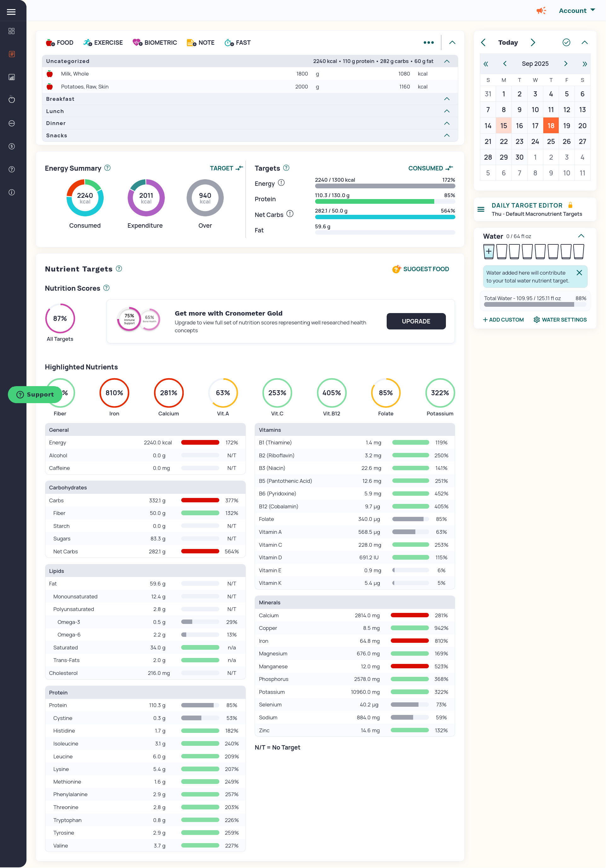Click ADD CUSTOM water
This screenshot has width=606, height=868.
(x=503, y=319)
